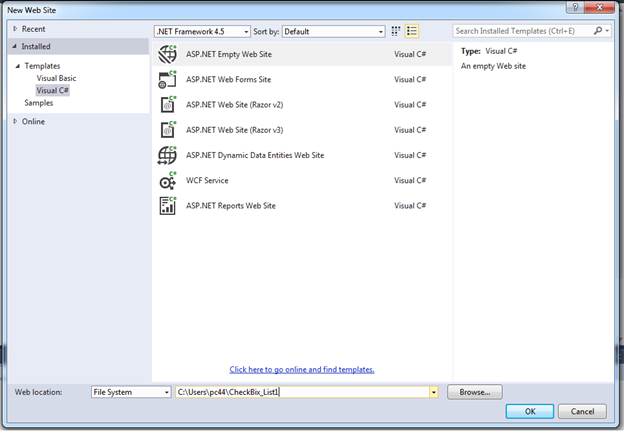The height and width of the screenshot is (444, 624).
Task: Click the Recent label in sidebar
Action: click(33, 29)
